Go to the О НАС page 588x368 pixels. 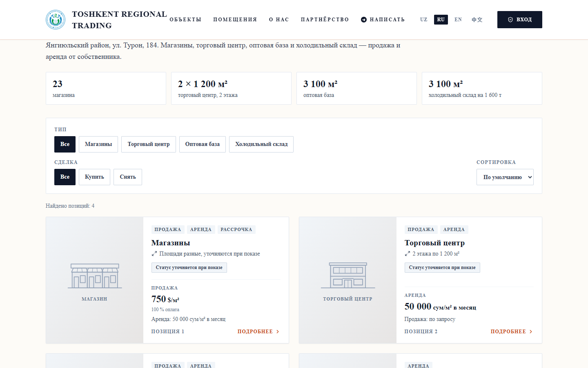click(x=279, y=20)
